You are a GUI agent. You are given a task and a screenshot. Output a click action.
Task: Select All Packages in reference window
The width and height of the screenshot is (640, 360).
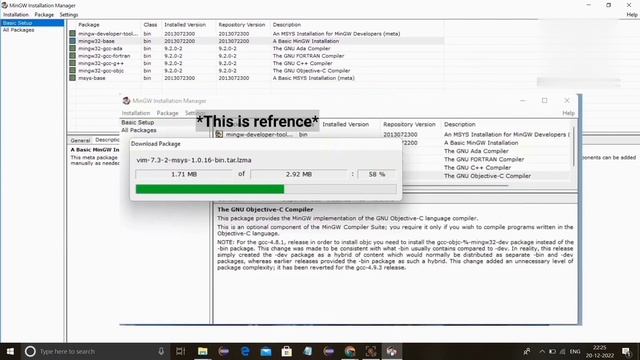tap(139, 130)
